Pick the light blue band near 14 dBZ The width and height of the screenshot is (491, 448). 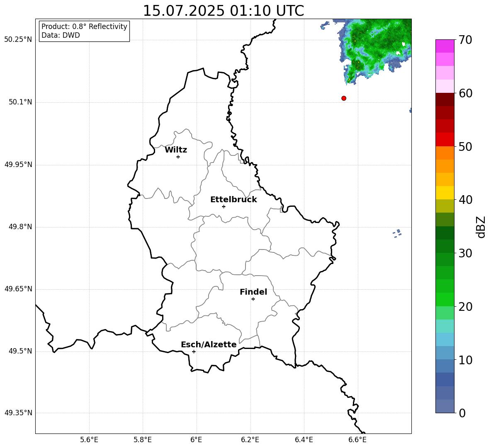(445, 339)
